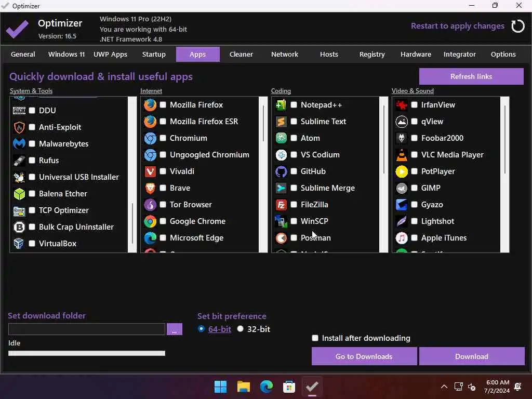Click the Mozilla Firefox icon
The width and height of the screenshot is (532, 399).
point(150,105)
